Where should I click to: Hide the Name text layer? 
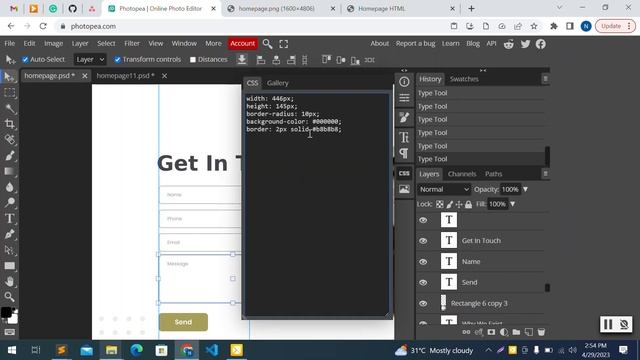coord(423,262)
